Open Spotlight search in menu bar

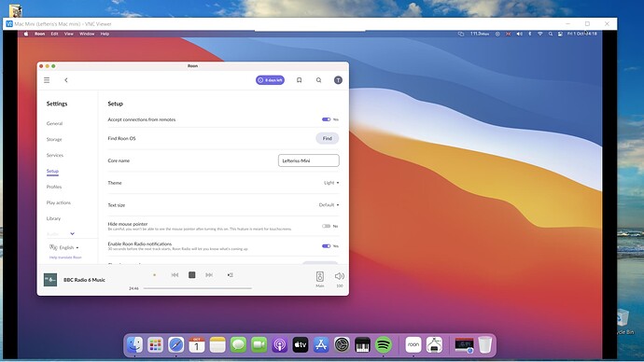pyautogui.click(x=551, y=34)
